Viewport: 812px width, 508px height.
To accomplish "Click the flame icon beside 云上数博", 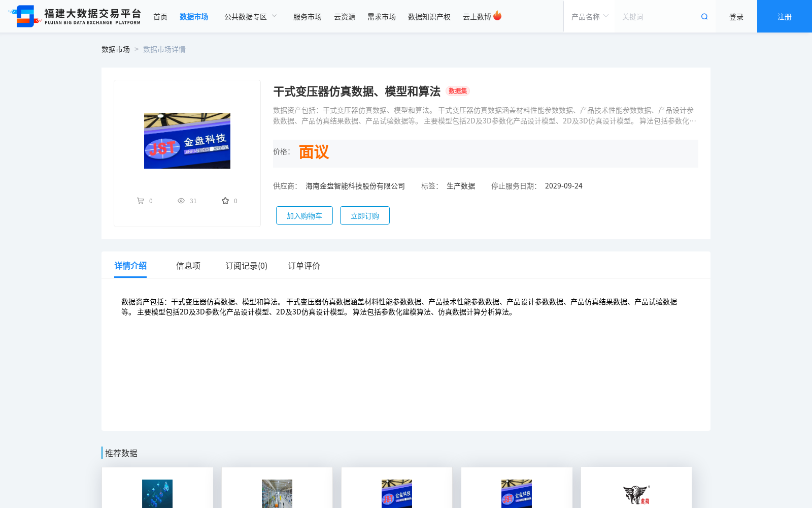I will click(x=497, y=16).
